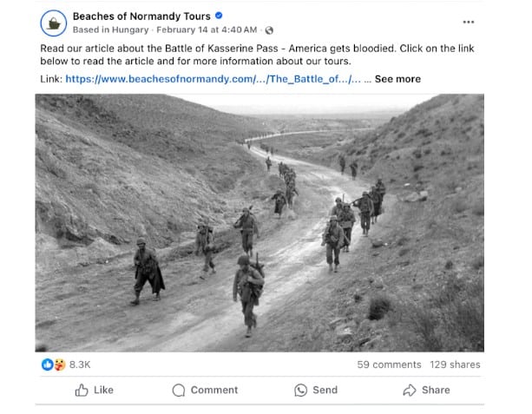Show who reacted via 8.3K count
Viewport: 532px width, 414px height.
point(80,365)
